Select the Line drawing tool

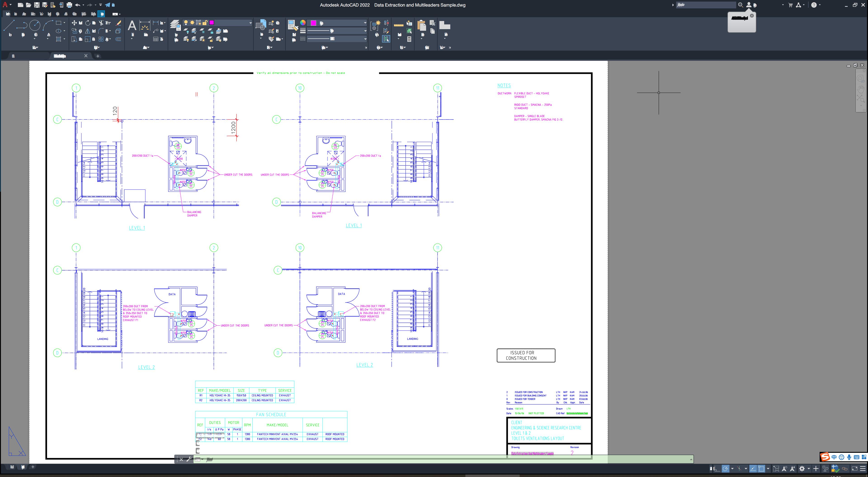coord(9,25)
